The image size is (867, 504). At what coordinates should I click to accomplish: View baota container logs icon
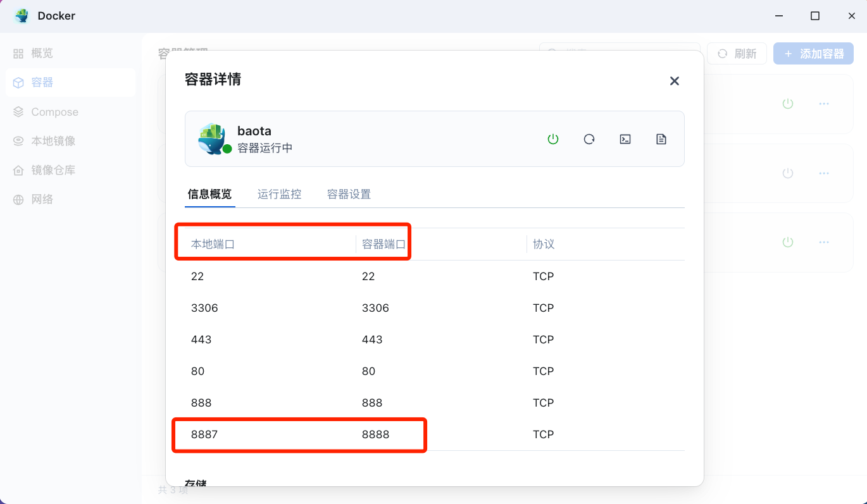[x=661, y=139]
